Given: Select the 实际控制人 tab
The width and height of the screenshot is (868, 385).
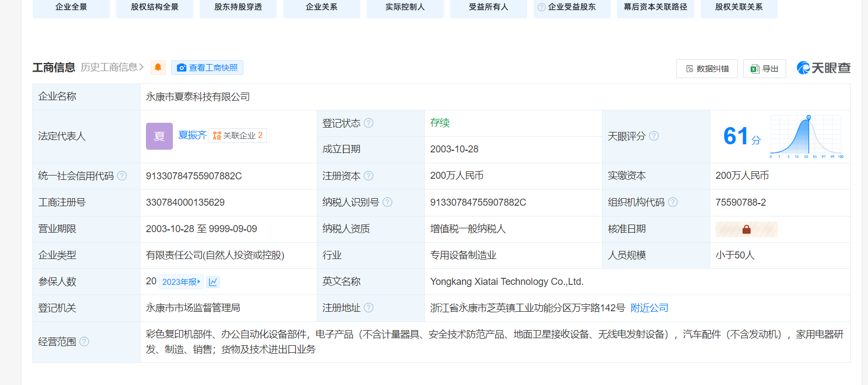Looking at the screenshot, I should [405, 8].
